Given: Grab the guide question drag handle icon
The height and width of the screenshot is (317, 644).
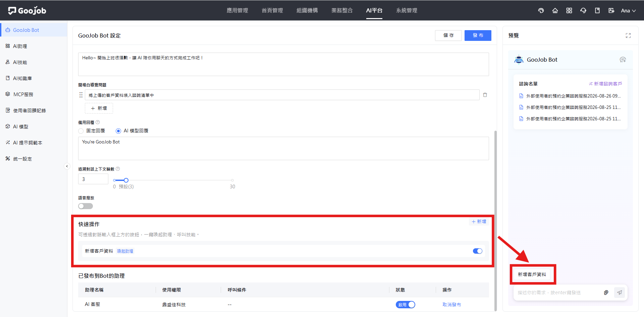Looking at the screenshot, I should pyautogui.click(x=81, y=95).
